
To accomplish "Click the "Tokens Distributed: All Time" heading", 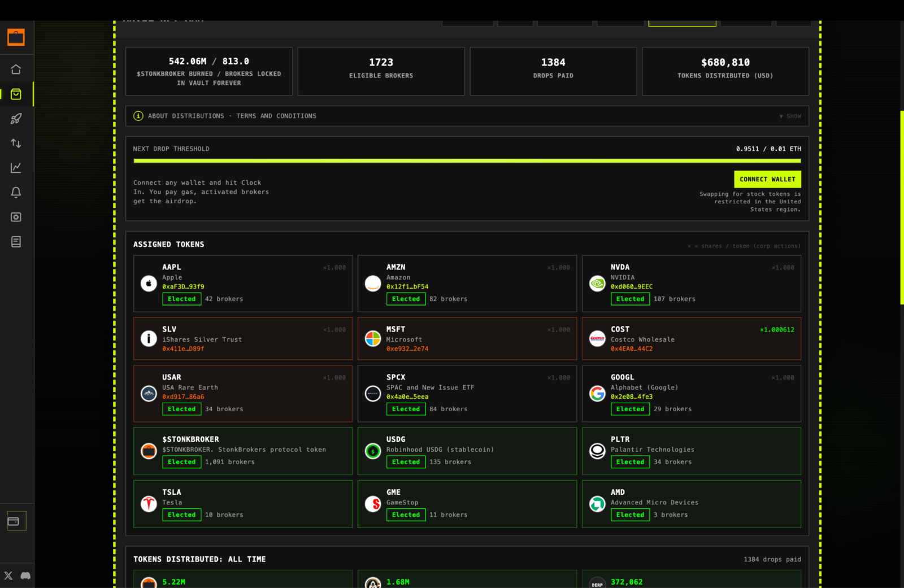I will (199, 559).
